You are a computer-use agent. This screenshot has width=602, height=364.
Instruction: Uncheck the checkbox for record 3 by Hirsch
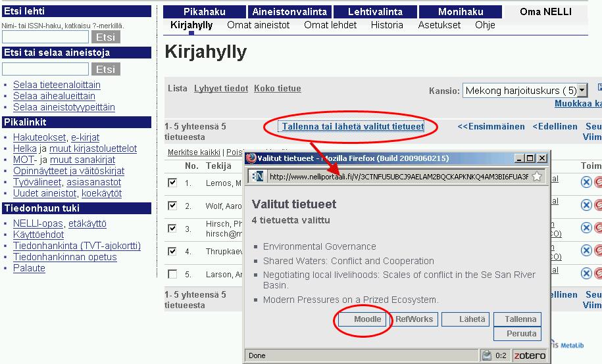pyautogui.click(x=172, y=228)
